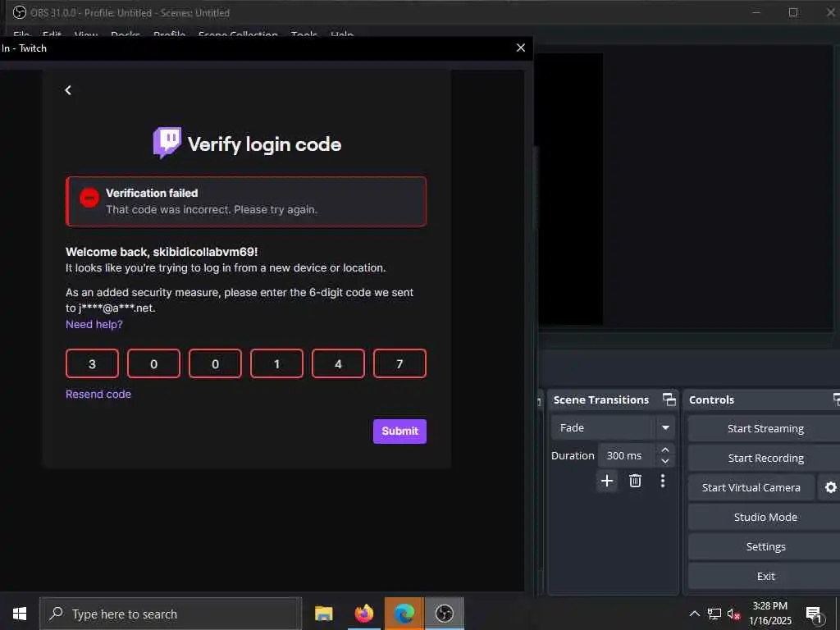Click the Resend code link
Viewport: 840px width, 630px height.
click(98, 394)
